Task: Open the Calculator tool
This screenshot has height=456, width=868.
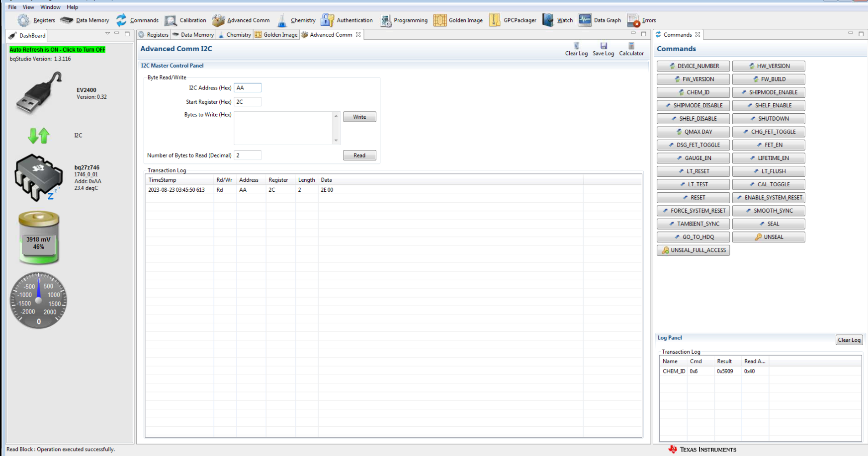Action: click(631, 49)
